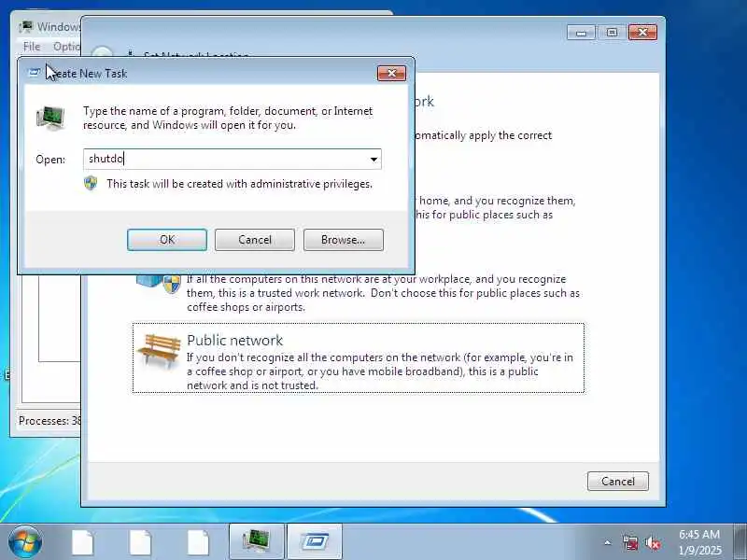This screenshot has width=747, height=560.
Task: Cancel the Create New Task dialog
Action: (254, 240)
